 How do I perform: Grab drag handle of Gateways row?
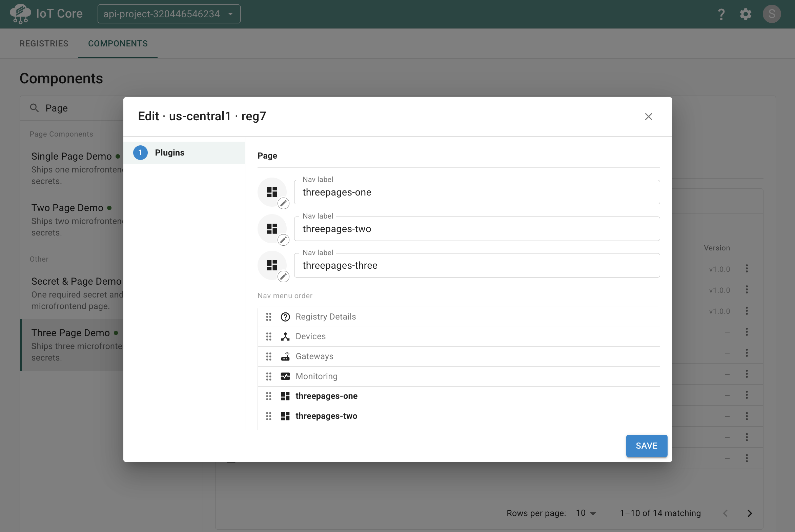point(269,356)
